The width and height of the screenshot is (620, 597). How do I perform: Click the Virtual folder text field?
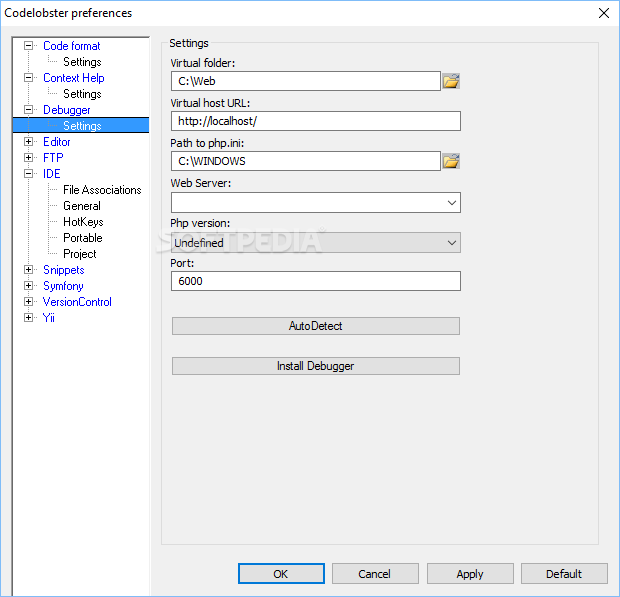(x=306, y=81)
